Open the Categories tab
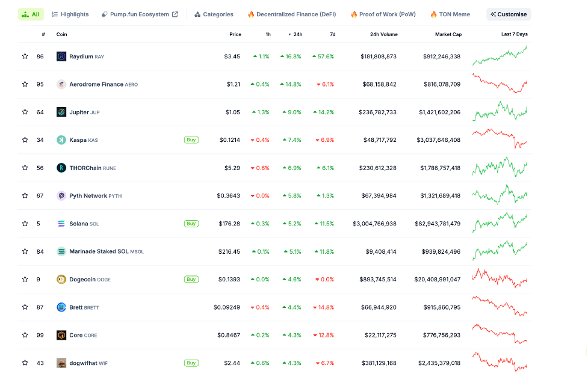588x374 pixels. tap(214, 14)
